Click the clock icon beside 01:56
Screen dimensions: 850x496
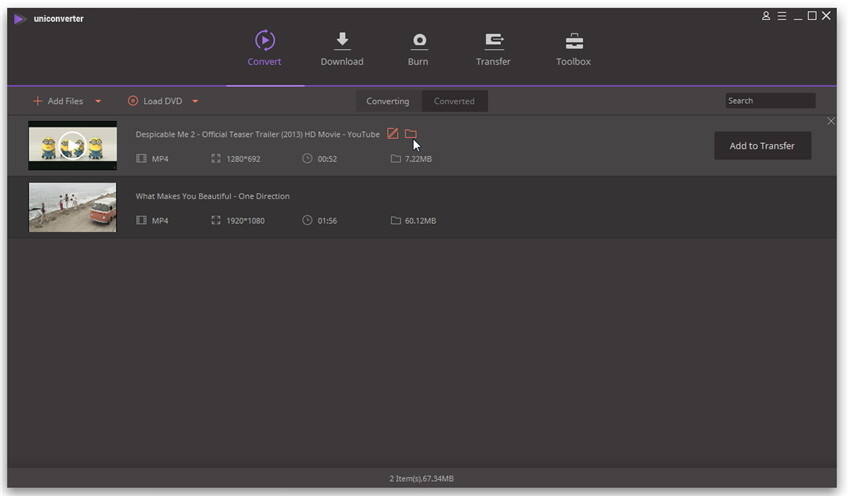click(x=307, y=220)
